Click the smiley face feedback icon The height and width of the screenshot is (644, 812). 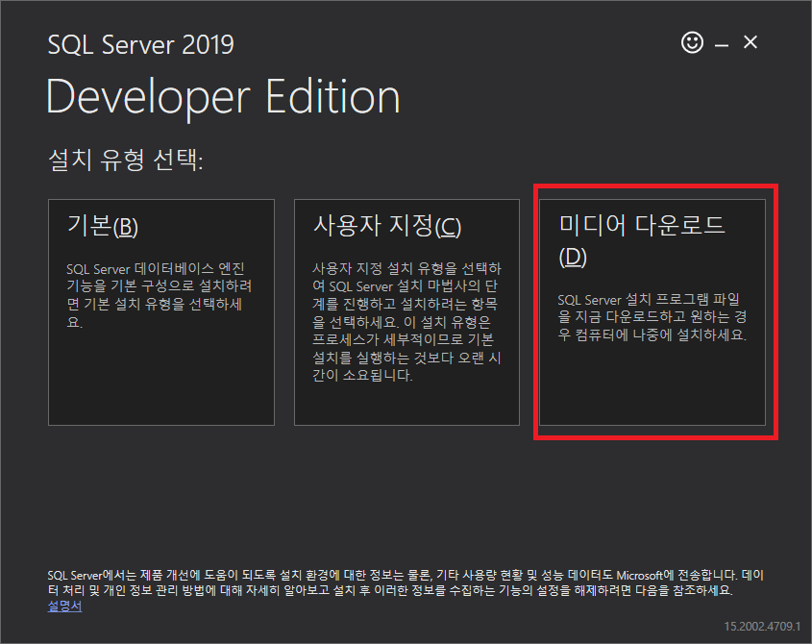pos(692,42)
